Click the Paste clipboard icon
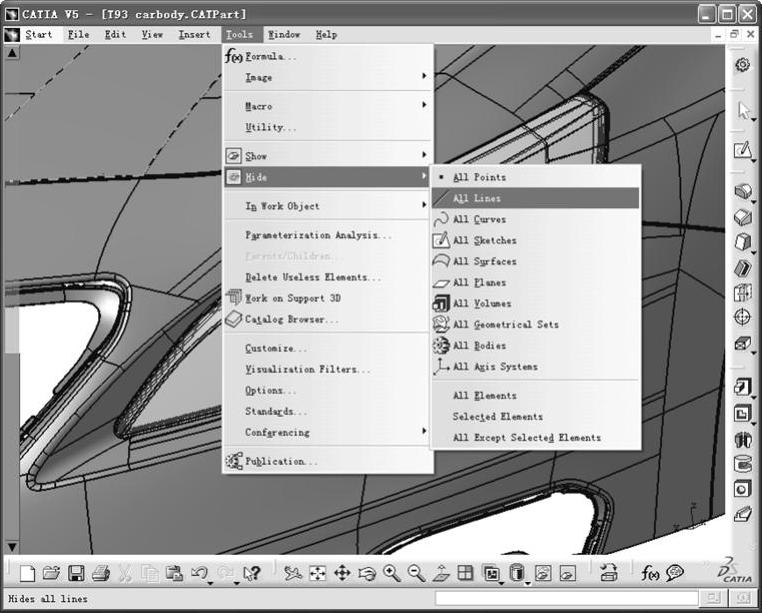The height and width of the screenshot is (613, 762). pos(173,573)
